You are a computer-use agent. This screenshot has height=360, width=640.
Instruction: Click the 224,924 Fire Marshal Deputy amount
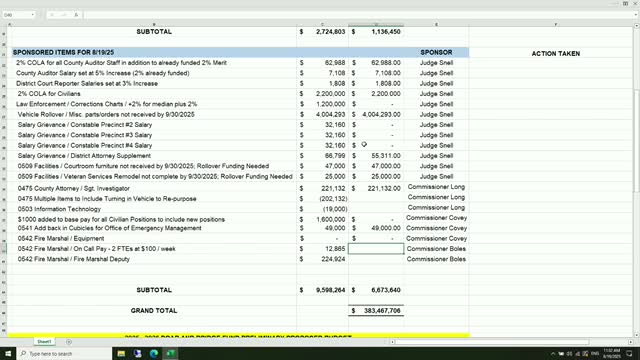click(333, 259)
